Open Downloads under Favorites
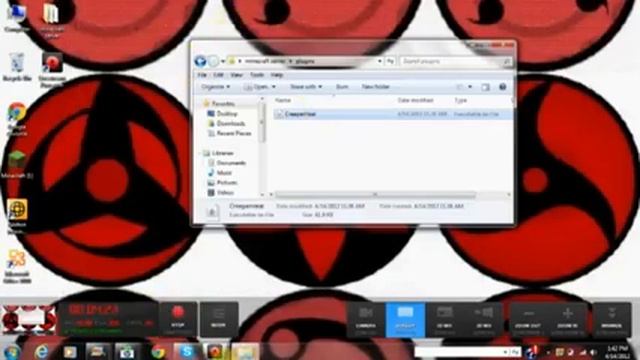Viewport: 640px width, 360px height. pos(231,124)
